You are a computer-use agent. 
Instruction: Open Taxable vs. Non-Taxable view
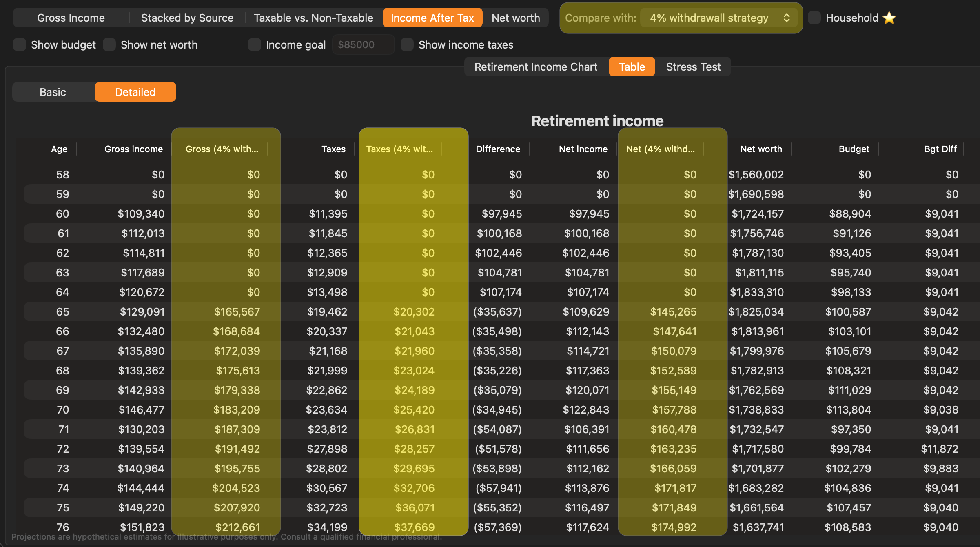coord(313,18)
